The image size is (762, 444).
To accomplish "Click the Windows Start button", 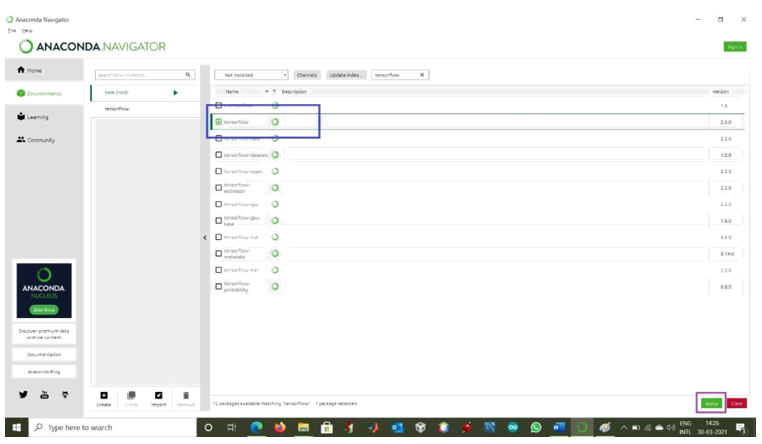I will tap(16, 427).
